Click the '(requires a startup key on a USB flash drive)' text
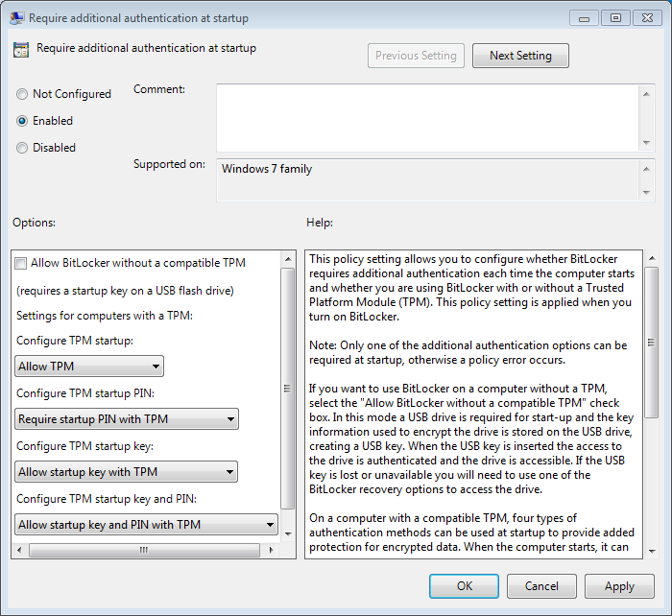The image size is (672, 616). point(125,291)
